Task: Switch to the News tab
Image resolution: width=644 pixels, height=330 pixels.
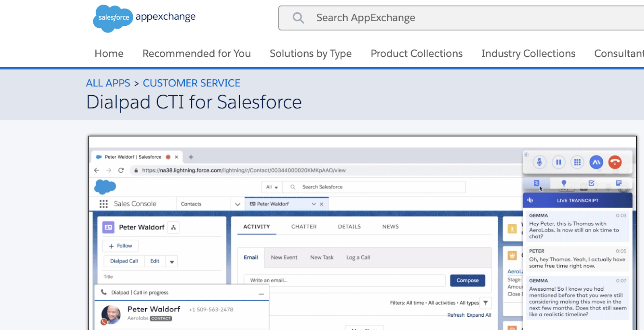Action: tap(390, 227)
